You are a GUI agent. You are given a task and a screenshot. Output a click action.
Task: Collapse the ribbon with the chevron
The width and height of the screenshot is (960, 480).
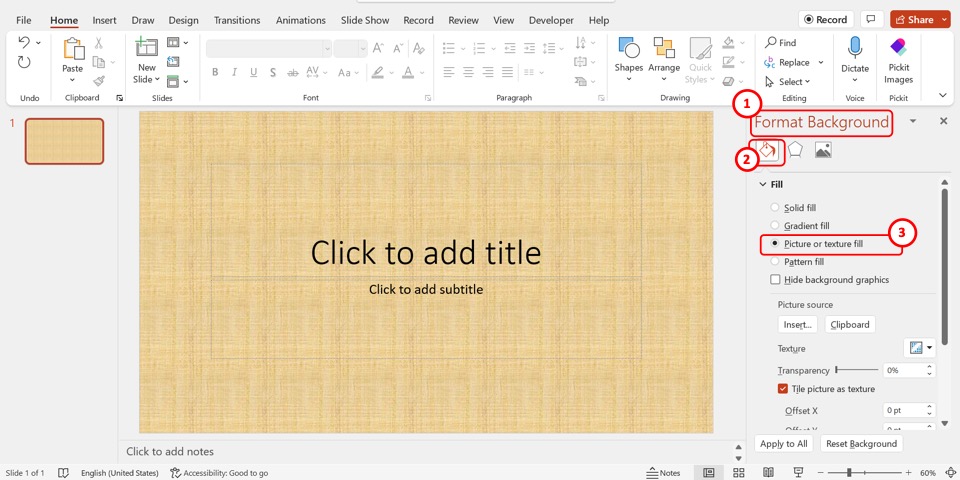942,95
